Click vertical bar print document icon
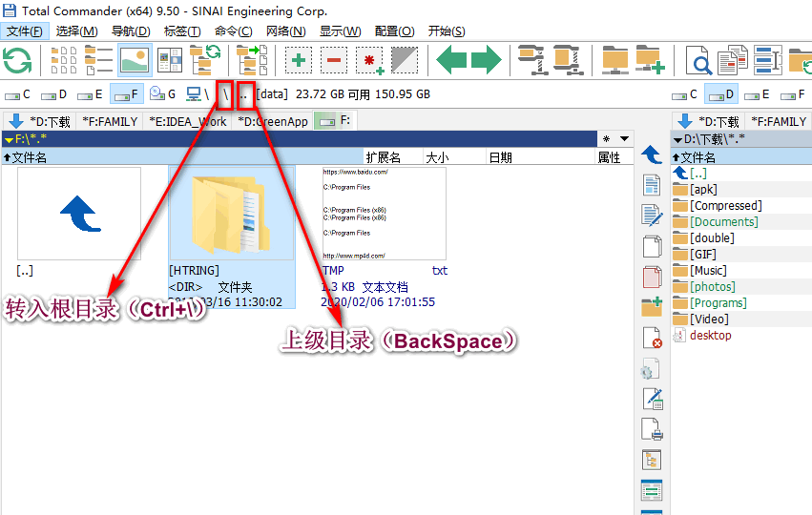This screenshot has width=812, height=515. pos(652,429)
